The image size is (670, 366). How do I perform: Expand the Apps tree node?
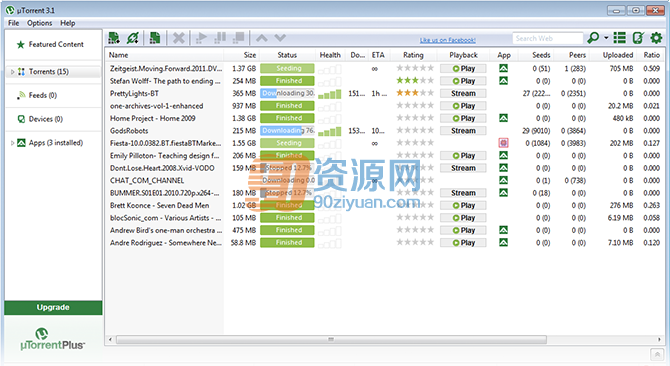pyautogui.click(x=12, y=143)
